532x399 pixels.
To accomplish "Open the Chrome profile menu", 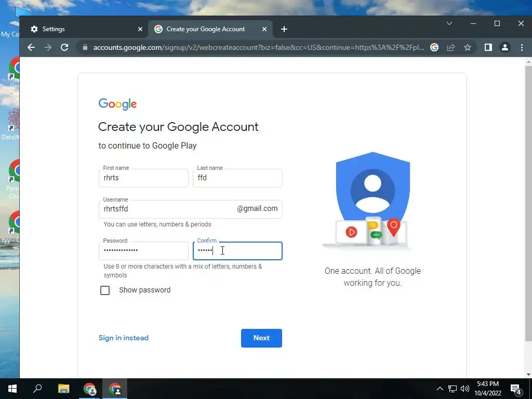I will (x=505, y=47).
